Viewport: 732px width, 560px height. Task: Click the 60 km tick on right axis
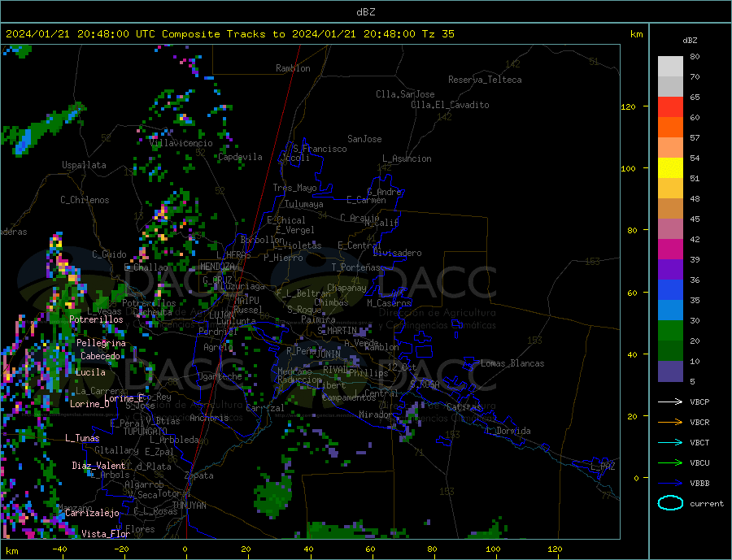click(x=632, y=293)
